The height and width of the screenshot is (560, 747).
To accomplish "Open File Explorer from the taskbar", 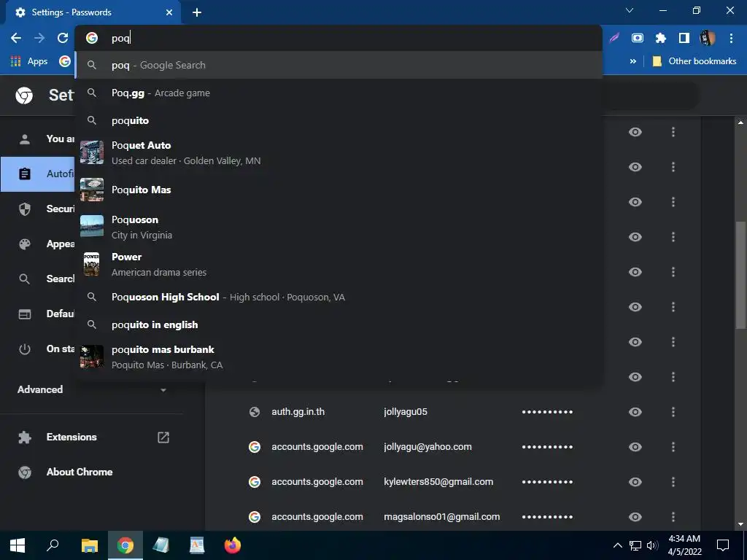I will click(x=89, y=545).
